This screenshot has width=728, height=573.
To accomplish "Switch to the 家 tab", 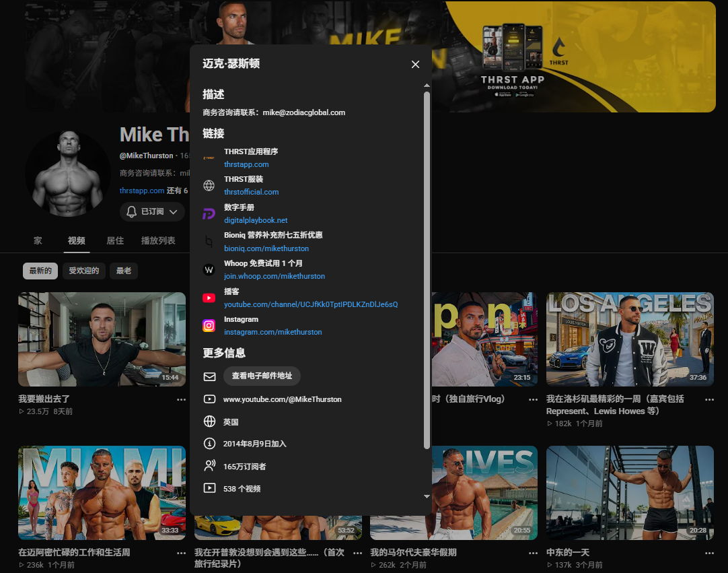I will tap(38, 241).
